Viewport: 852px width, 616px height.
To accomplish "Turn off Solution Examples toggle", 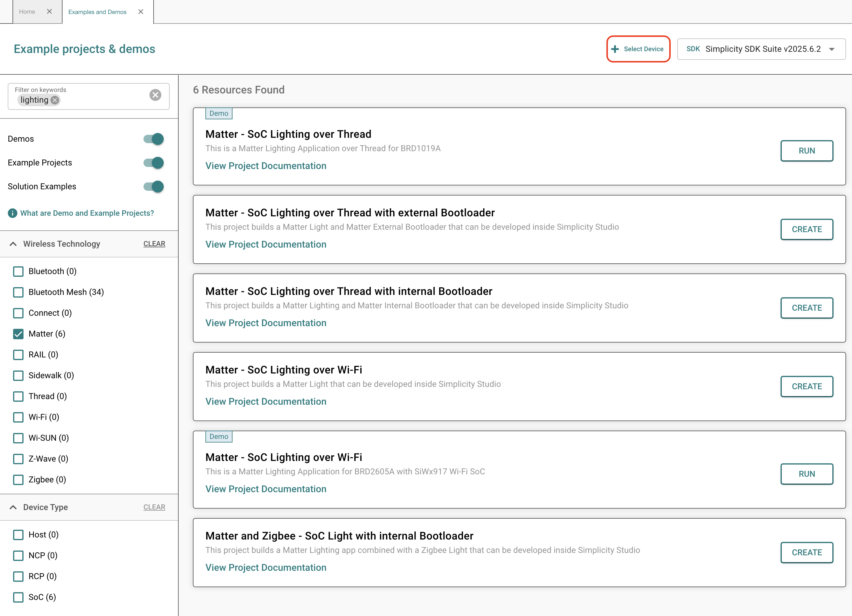I will [x=154, y=187].
